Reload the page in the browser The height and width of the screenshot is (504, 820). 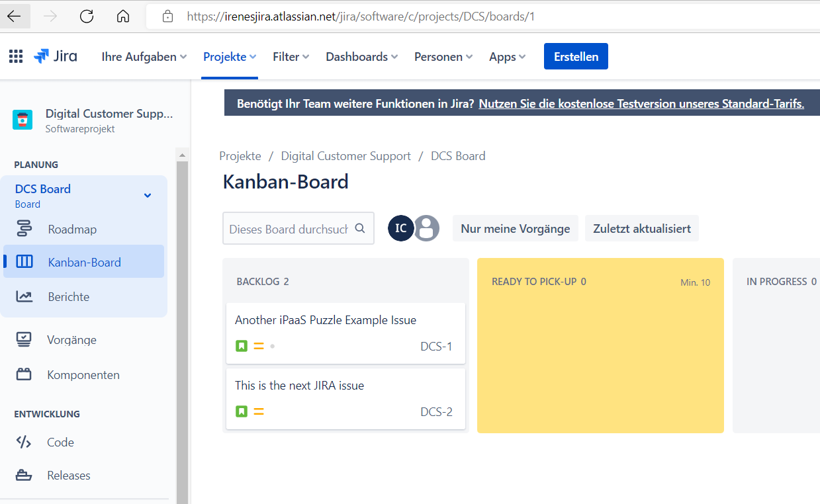pos(86,17)
